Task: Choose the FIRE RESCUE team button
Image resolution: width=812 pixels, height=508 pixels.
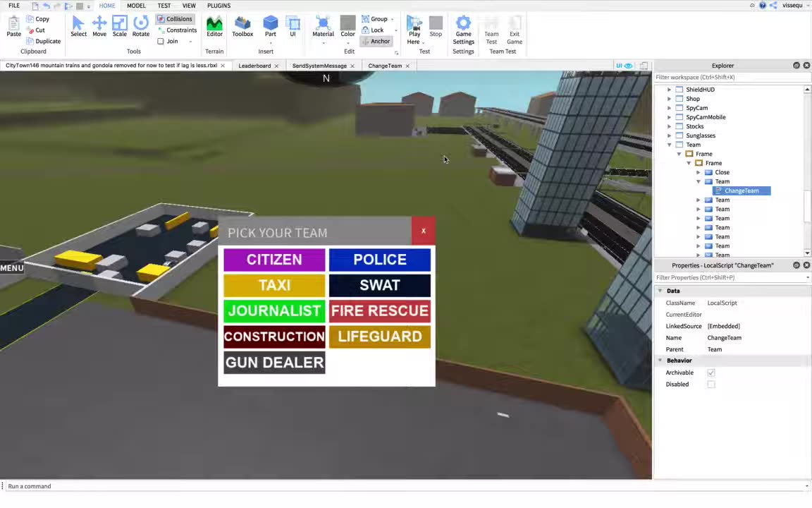Action: 380,311
